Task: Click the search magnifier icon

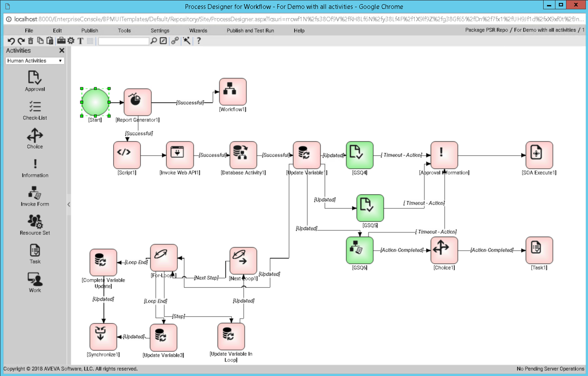Action: tap(153, 41)
